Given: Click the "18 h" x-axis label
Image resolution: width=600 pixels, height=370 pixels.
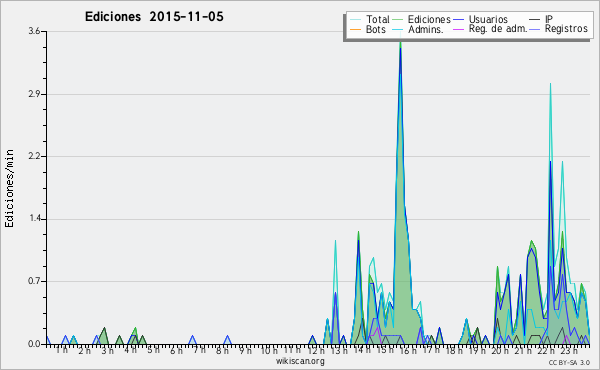Looking at the screenshot, I should click(454, 350).
